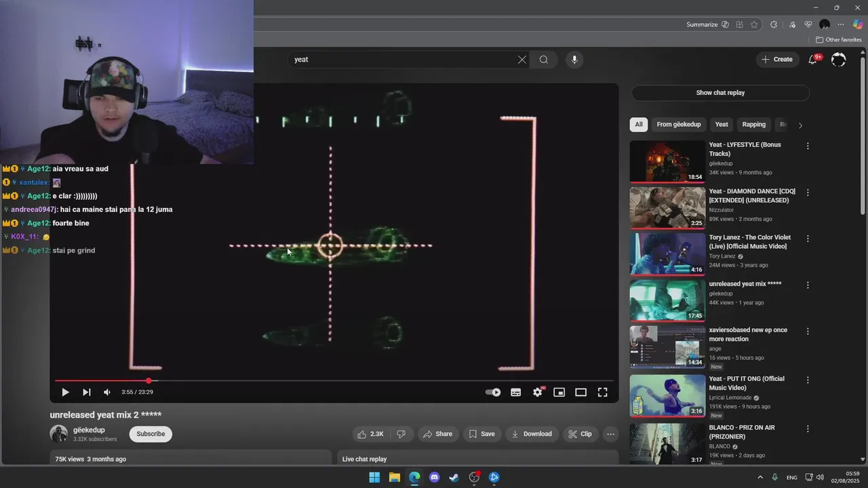Viewport: 868px width, 488px height.
Task: Select the Rapping filter chip
Action: 753,125
